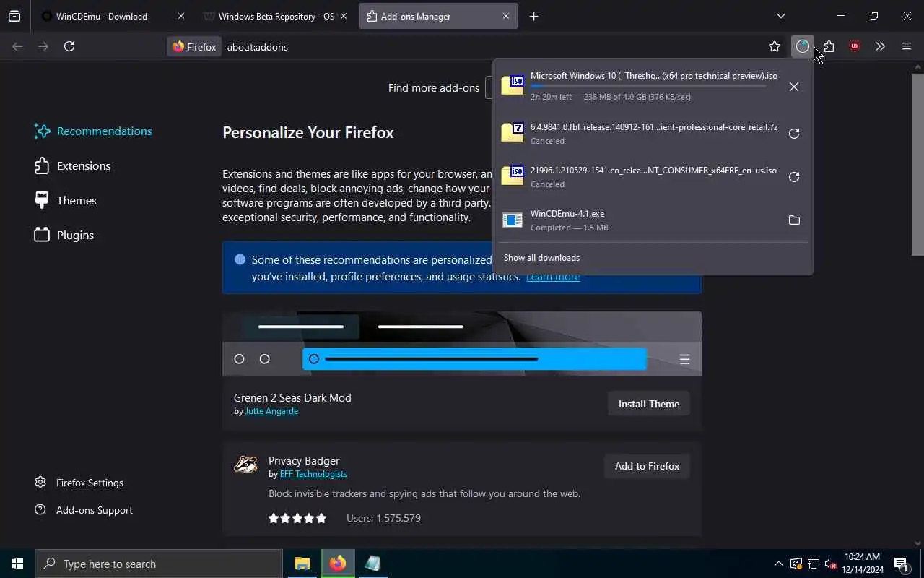Viewport: 924px width, 578px height.
Task: Open the uBlock Origin toolbar icon
Action: (x=855, y=46)
